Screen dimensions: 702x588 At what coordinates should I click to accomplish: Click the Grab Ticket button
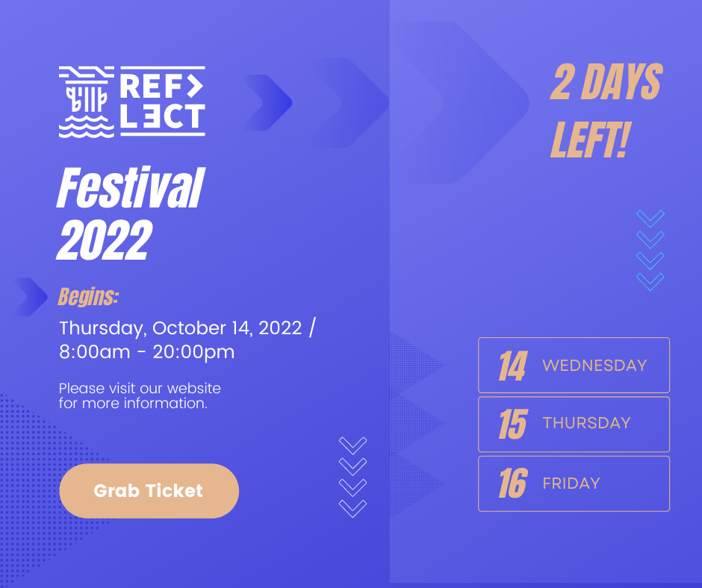point(149,491)
